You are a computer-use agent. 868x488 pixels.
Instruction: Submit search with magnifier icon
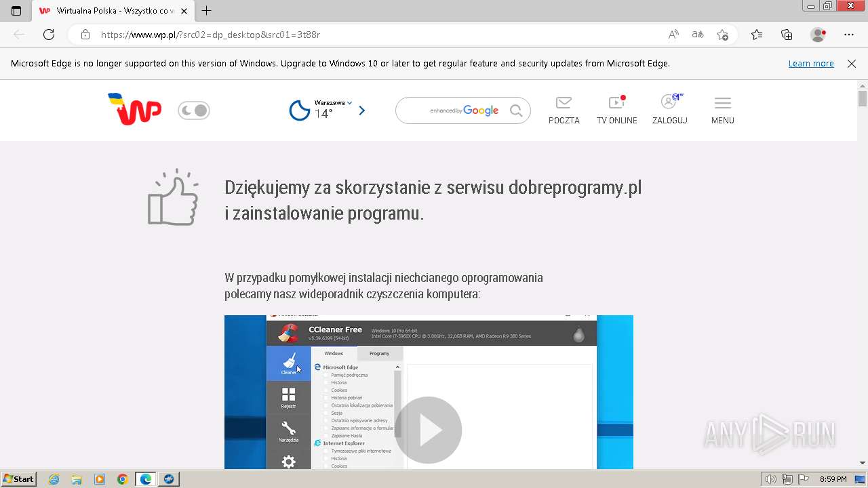pos(516,110)
